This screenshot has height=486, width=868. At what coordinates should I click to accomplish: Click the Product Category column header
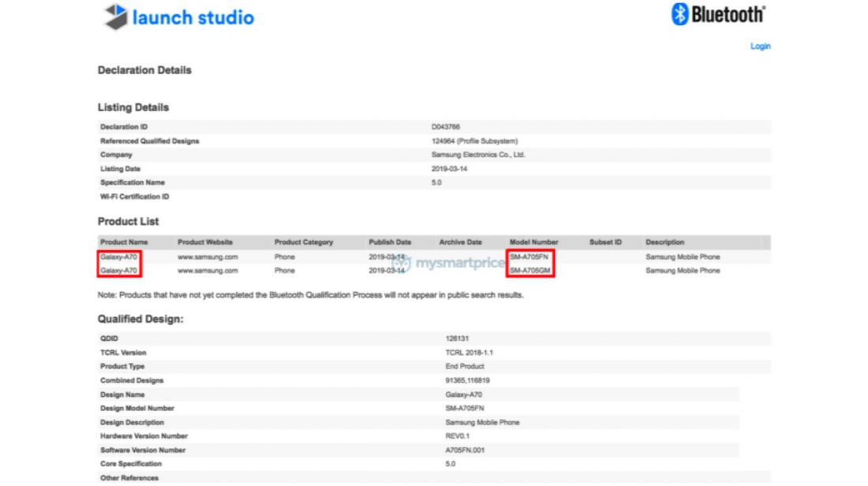coord(304,242)
